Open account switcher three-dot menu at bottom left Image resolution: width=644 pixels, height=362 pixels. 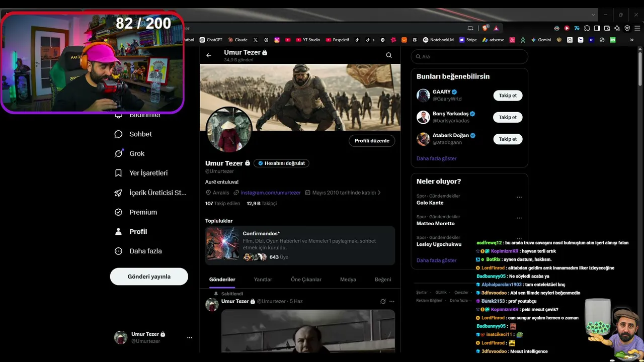(x=190, y=337)
